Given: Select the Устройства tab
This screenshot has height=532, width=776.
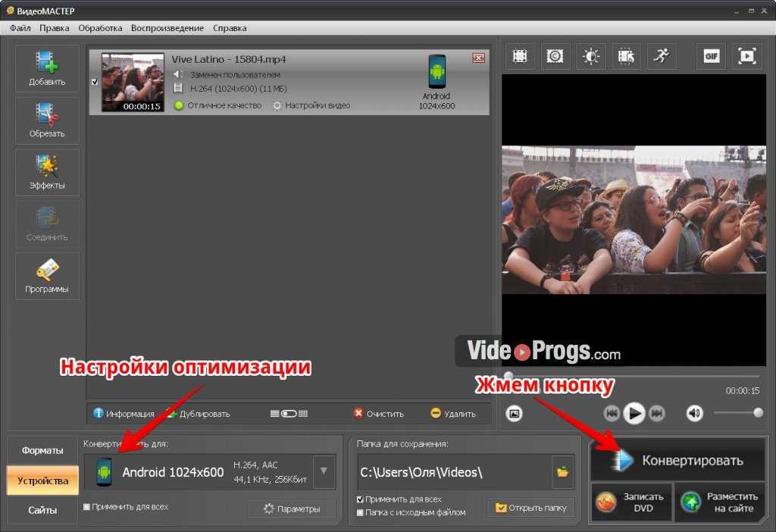Looking at the screenshot, I should click(42, 480).
